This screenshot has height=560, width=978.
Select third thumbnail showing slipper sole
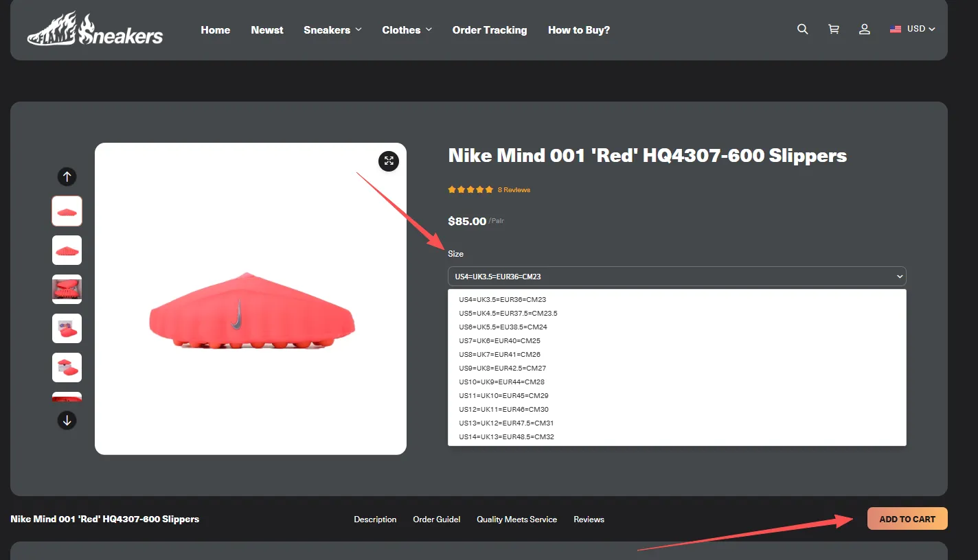pyautogui.click(x=67, y=289)
